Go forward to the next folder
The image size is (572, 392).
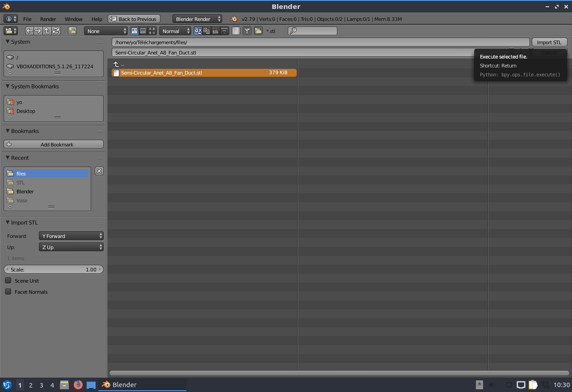click(x=38, y=31)
